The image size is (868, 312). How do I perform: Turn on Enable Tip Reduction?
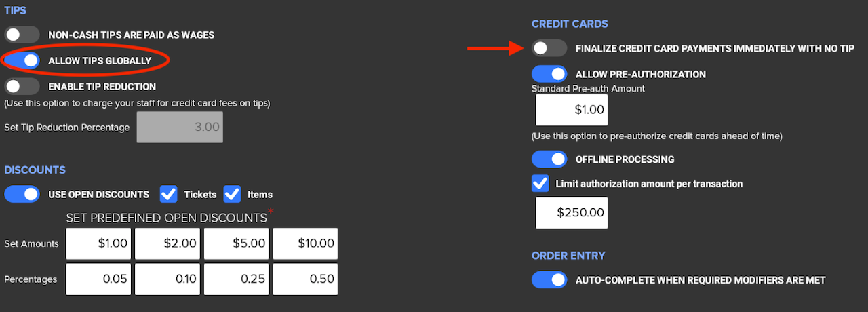click(22, 86)
